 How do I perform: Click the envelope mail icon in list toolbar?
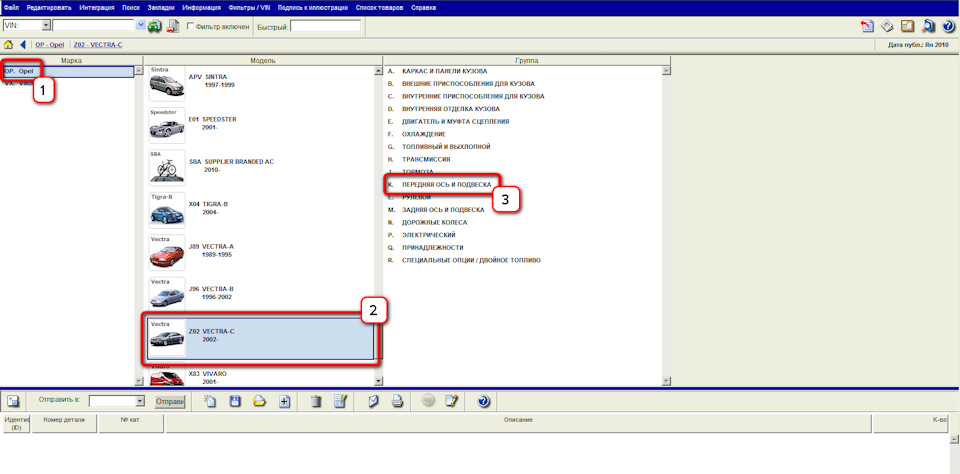click(372, 402)
